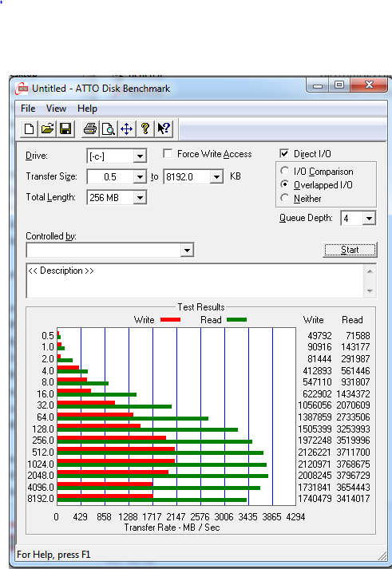
Task: Click the 0.5 row label in chart
Action: pos(48,336)
